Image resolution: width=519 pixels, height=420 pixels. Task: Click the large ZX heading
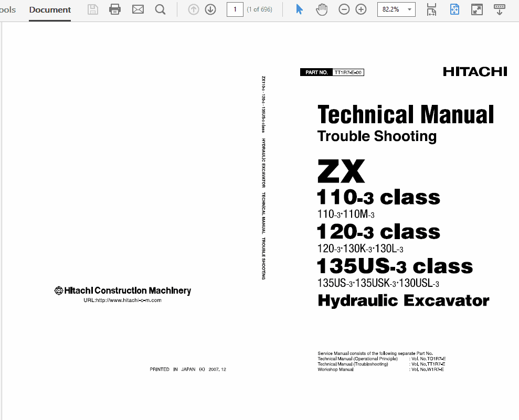point(341,171)
